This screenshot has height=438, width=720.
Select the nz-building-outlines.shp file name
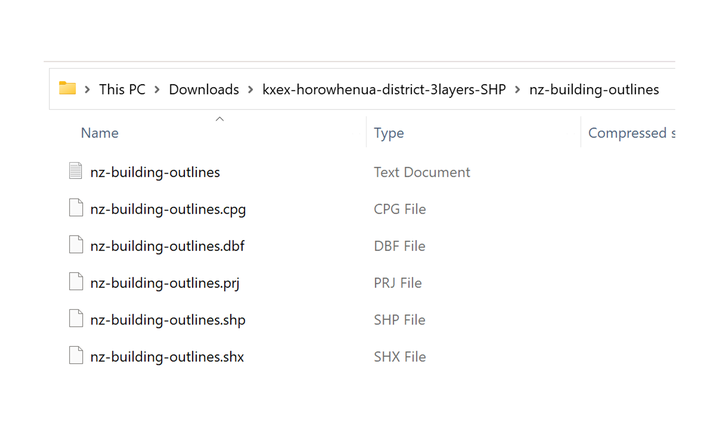[168, 320]
